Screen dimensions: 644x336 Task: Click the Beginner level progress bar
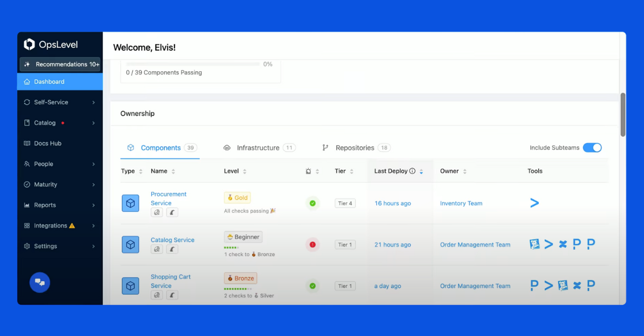click(x=231, y=248)
